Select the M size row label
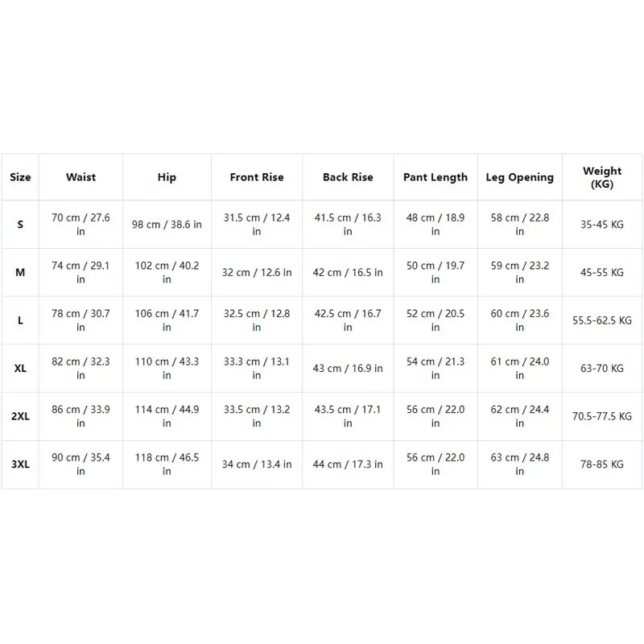This screenshot has height=644, width=644. 20,272
